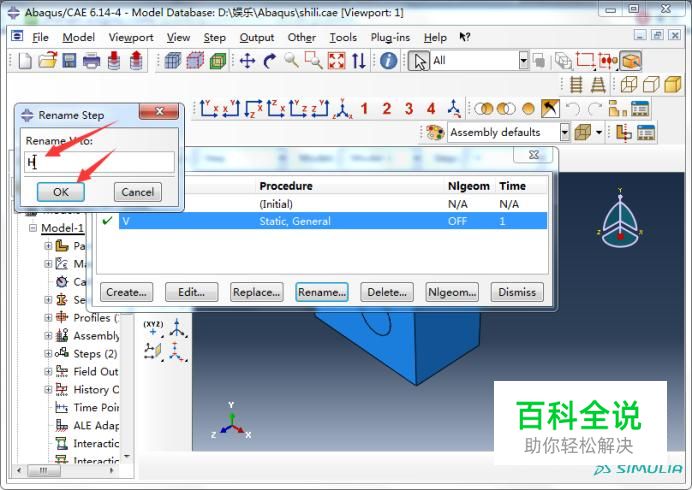692x490 pixels.
Task: Click the Dismiss button in Step Manager
Action: pyautogui.click(x=517, y=292)
